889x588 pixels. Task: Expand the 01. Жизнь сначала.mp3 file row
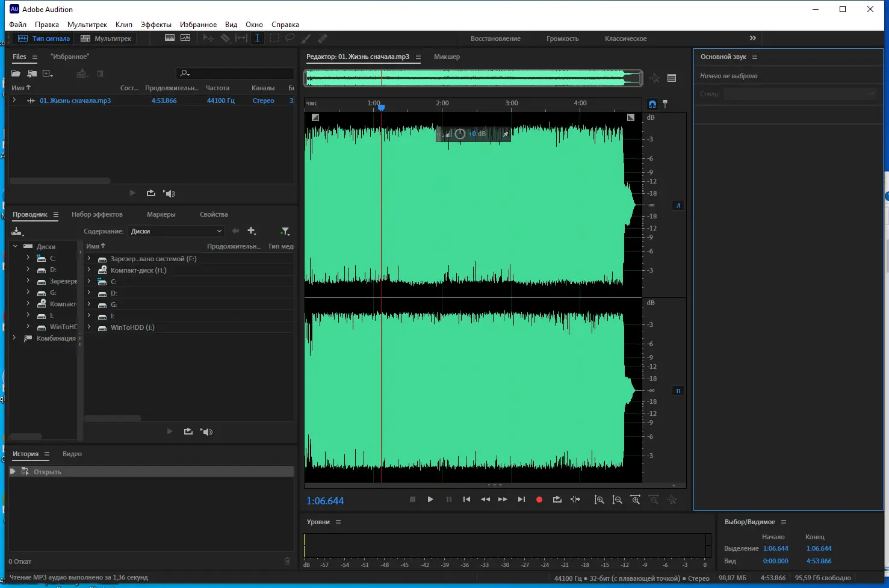click(x=14, y=101)
